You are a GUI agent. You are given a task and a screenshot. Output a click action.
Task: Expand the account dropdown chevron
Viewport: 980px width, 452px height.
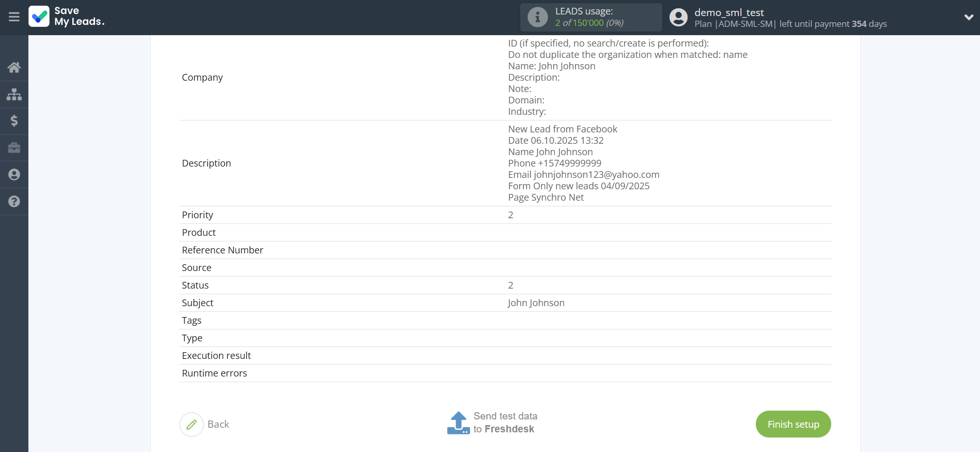pos(968,17)
